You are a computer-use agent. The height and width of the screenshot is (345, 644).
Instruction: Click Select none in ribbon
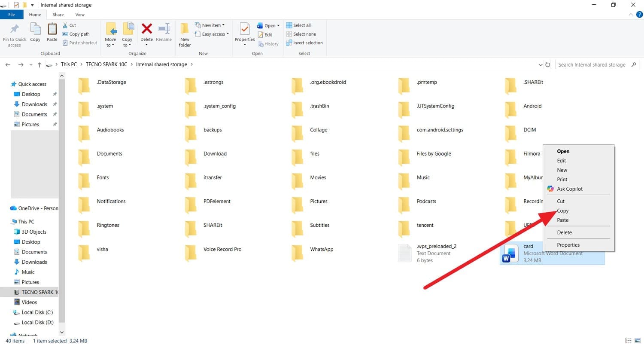coord(301,34)
